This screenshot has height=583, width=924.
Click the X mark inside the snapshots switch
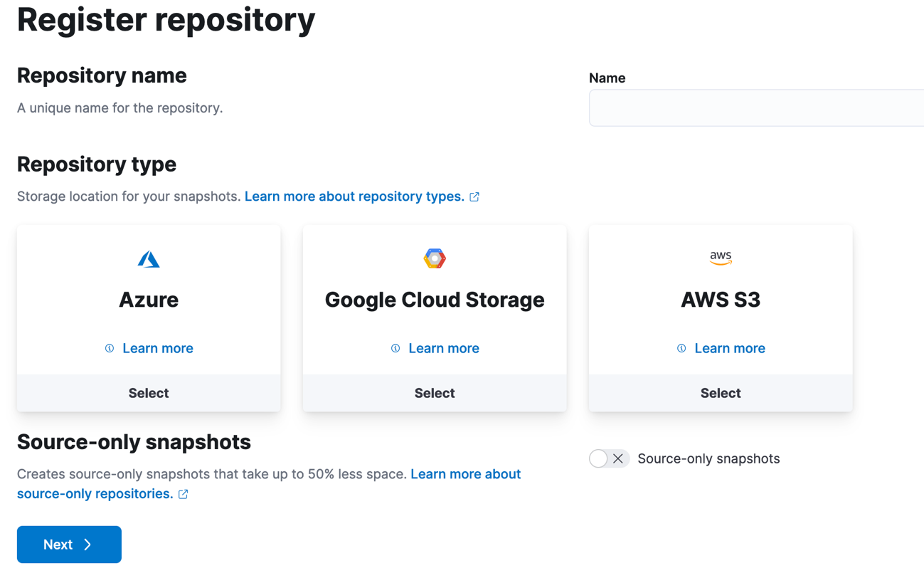pyautogui.click(x=618, y=458)
